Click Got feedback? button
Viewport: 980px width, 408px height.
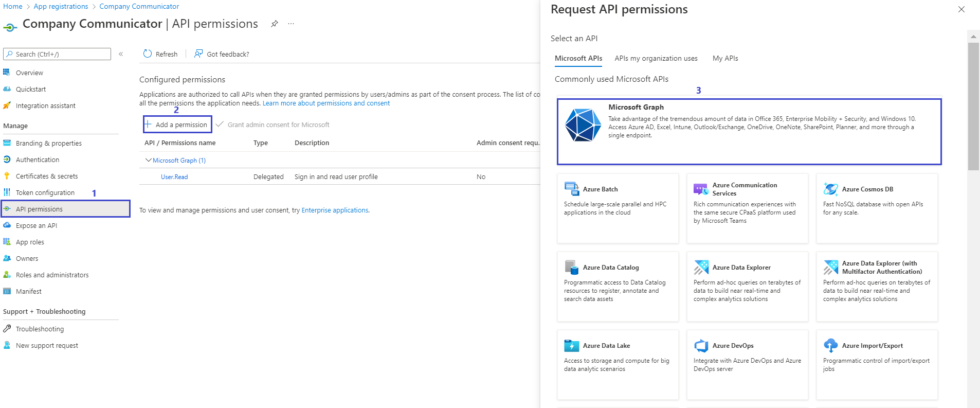pyautogui.click(x=222, y=54)
